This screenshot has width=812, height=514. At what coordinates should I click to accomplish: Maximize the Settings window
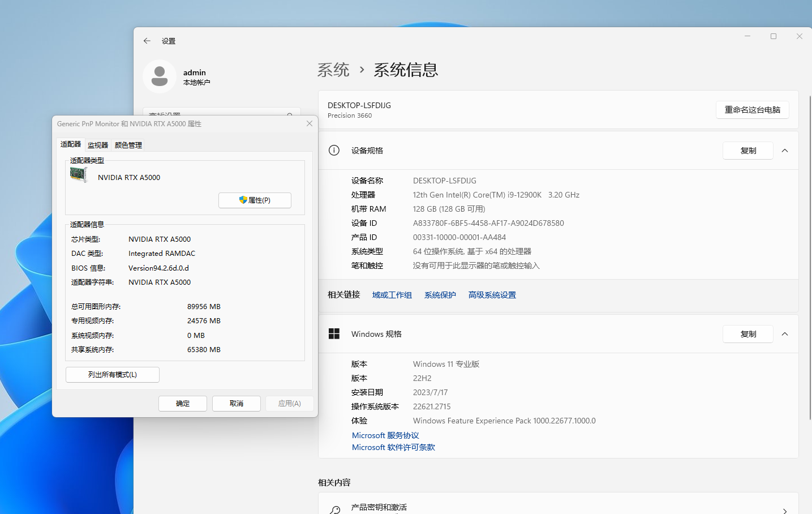774,36
